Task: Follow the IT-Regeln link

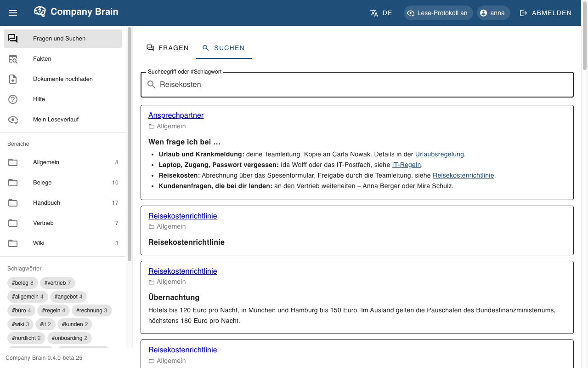Action: (x=407, y=165)
